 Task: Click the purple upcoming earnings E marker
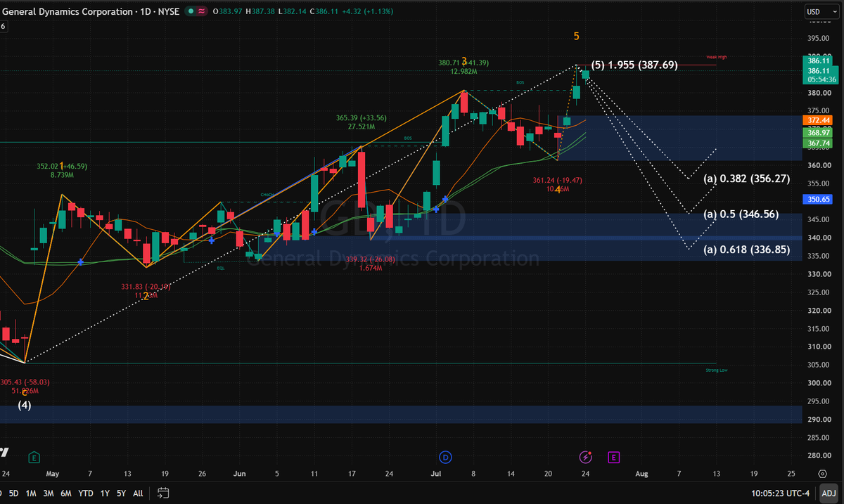(x=613, y=458)
